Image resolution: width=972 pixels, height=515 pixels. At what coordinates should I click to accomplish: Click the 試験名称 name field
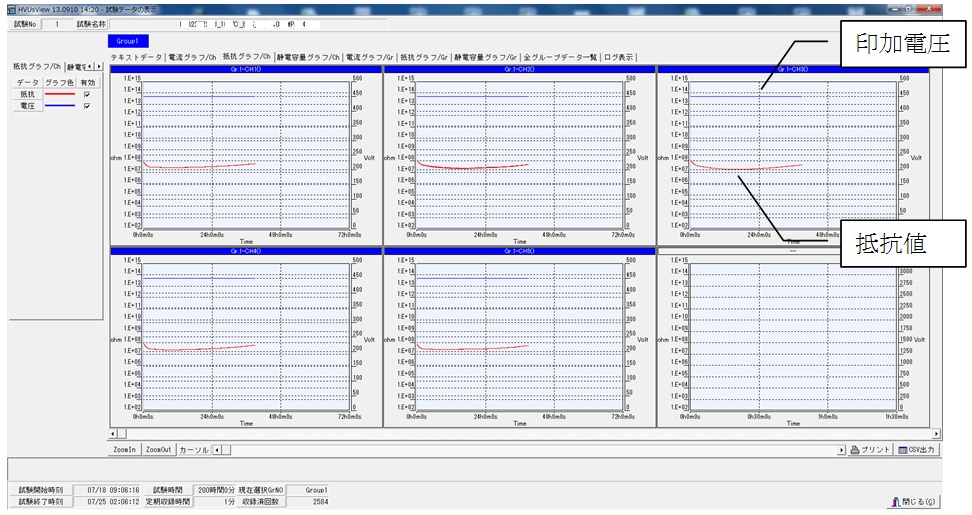click(248, 24)
